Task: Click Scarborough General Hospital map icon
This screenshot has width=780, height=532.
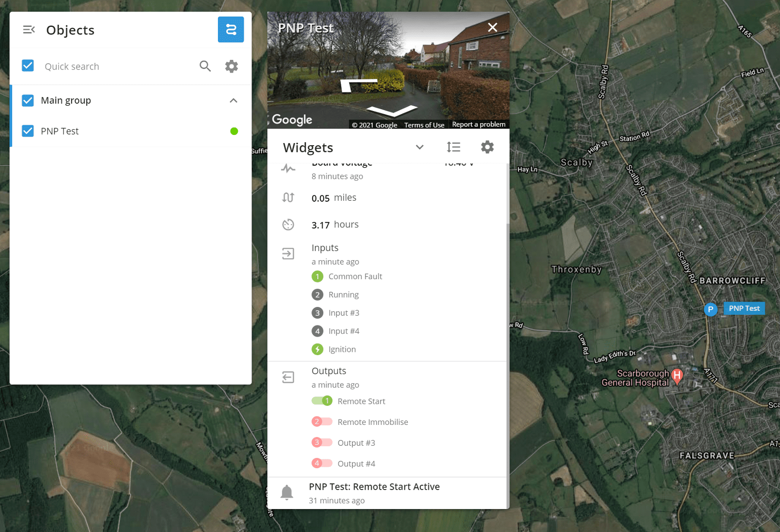Action: (x=677, y=375)
